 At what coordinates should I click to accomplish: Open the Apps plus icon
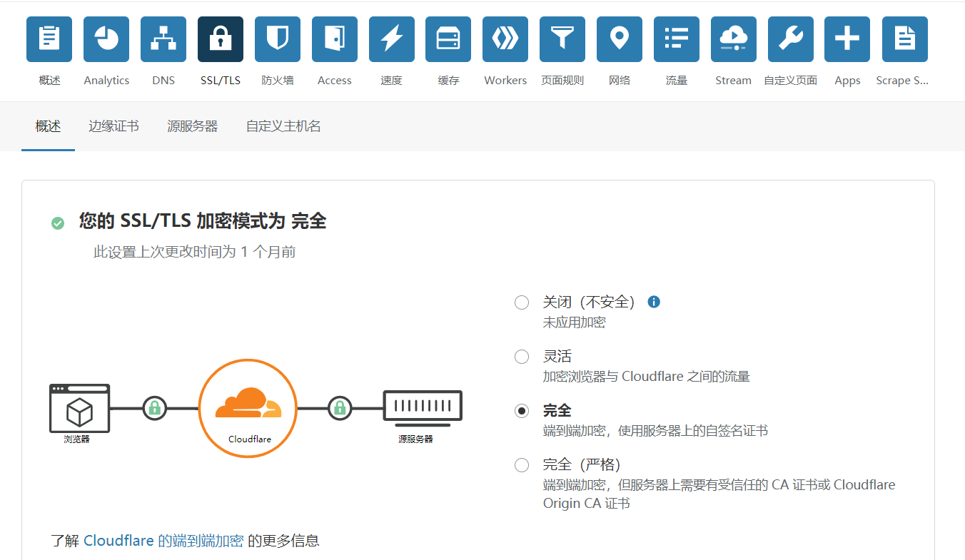(x=847, y=39)
